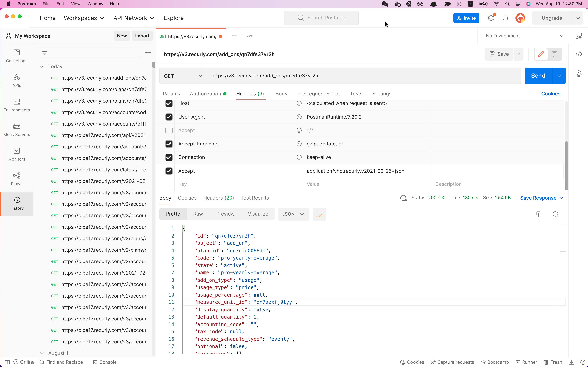Open the notifications bell

(505, 18)
